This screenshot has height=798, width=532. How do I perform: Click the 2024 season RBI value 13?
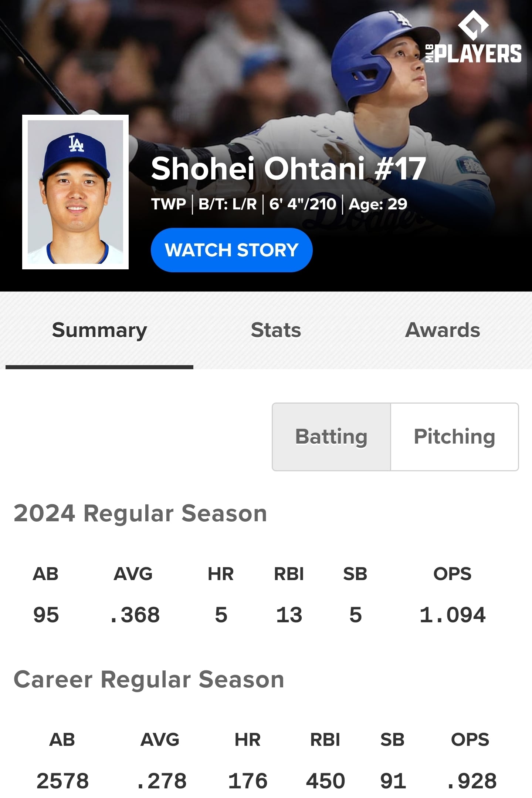[289, 615]
